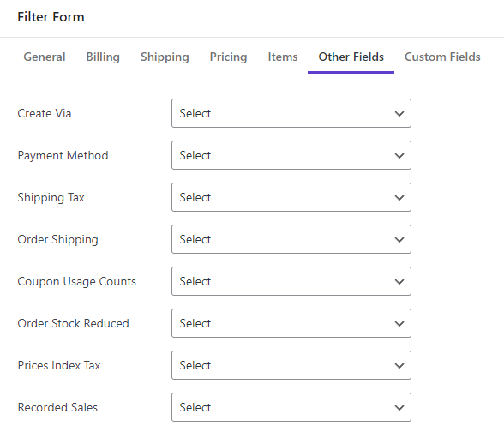Switch to the General tab

[45, 57]
